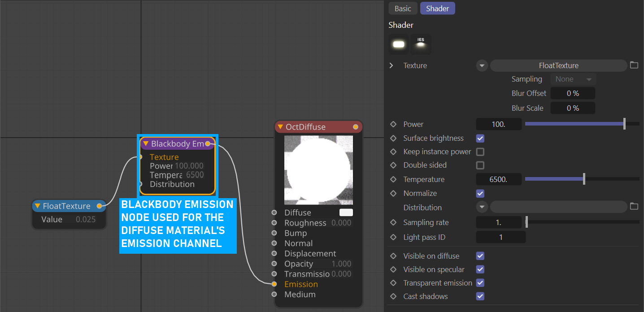This screenshot has width=644, height=312.
Task: Disable the Surface brightness checkbox
Action: (x=480, y=138)
